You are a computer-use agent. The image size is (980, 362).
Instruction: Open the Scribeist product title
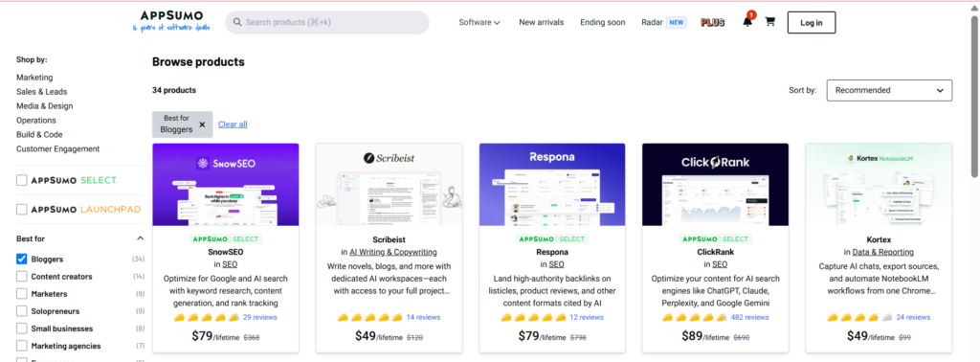[389, 239]
